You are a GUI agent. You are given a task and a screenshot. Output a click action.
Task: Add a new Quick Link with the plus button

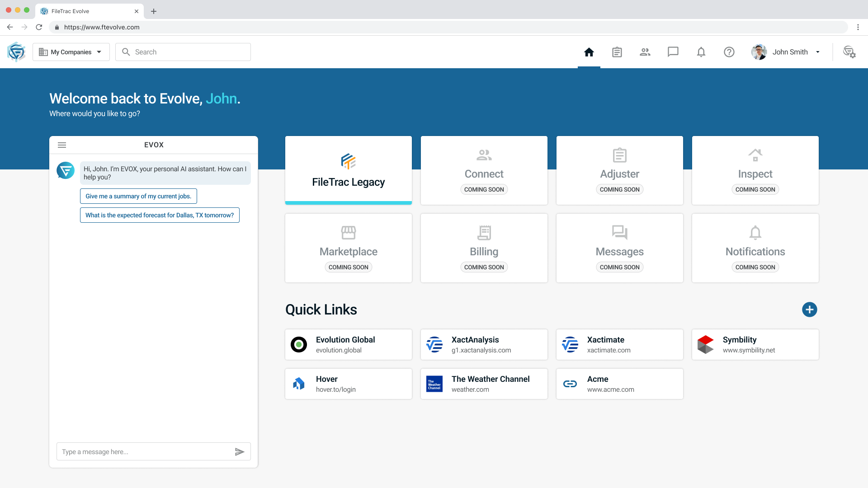pyautogui.click(x=809, y=310)
